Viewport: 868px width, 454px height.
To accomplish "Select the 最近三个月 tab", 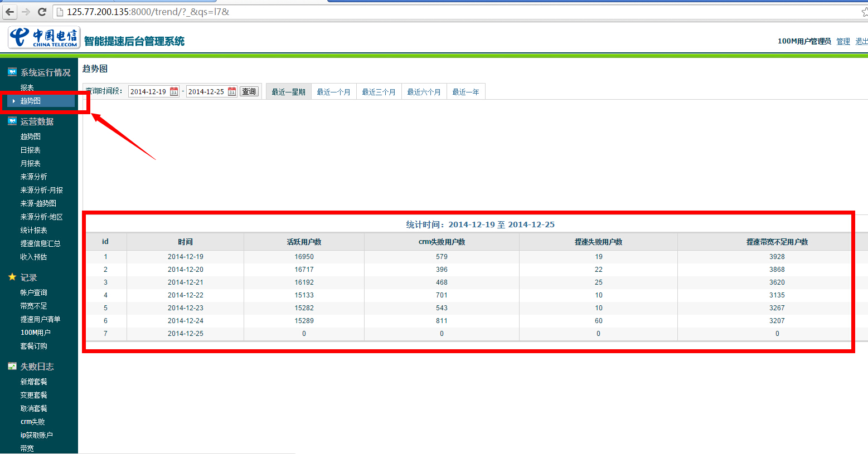I will tap(379, 92).
